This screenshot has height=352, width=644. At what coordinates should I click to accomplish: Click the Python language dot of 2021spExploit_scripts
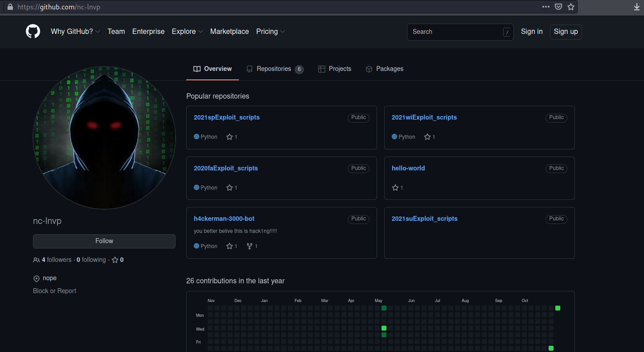(197, 137)
